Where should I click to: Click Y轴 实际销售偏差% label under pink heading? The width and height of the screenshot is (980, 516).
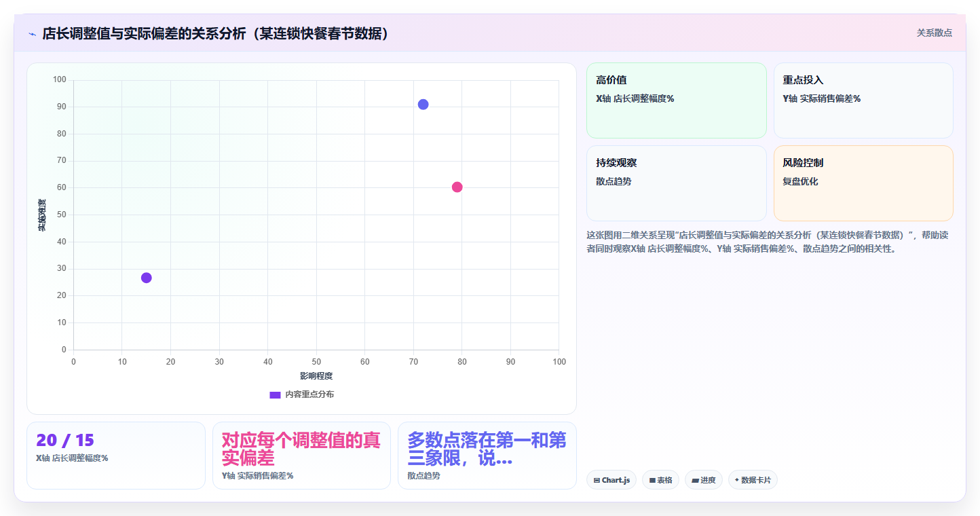pos(257,476)
